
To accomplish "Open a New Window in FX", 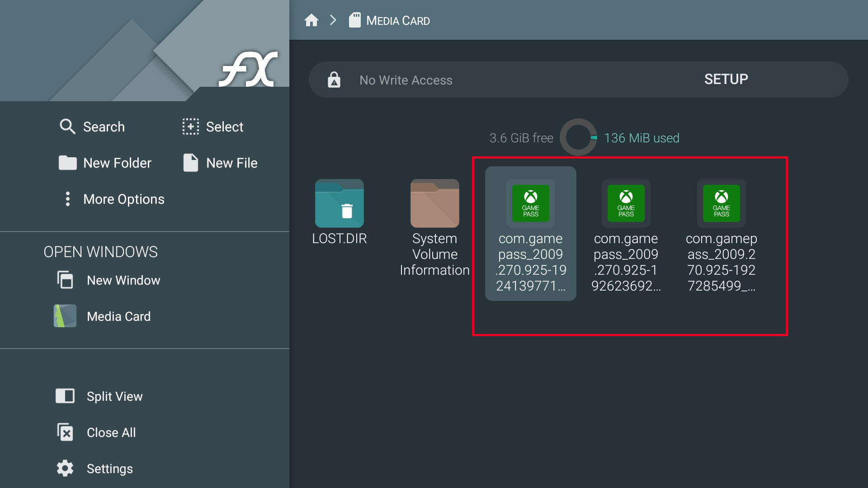I will pyautogui.click(x=123, y=280).
